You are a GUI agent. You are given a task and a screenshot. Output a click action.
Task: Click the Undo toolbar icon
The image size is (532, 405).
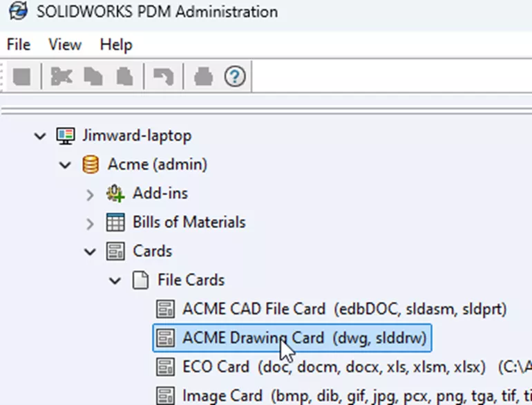164,77
